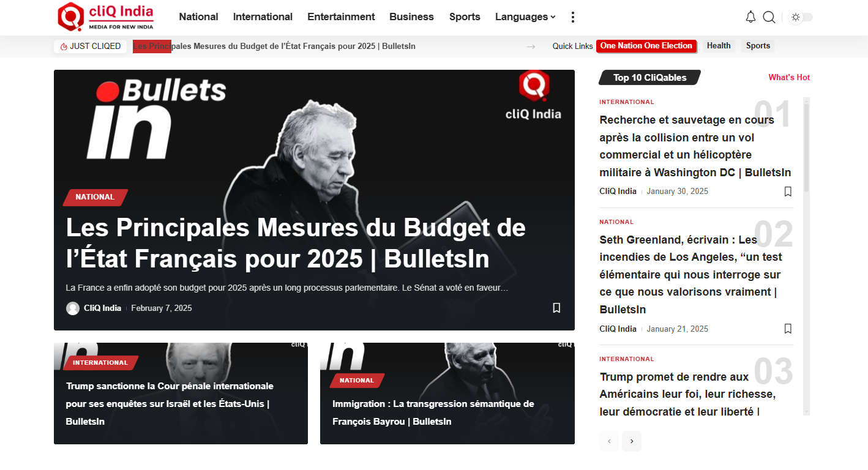Open the notifications bell
868x470 pixels.
point(750,17)
